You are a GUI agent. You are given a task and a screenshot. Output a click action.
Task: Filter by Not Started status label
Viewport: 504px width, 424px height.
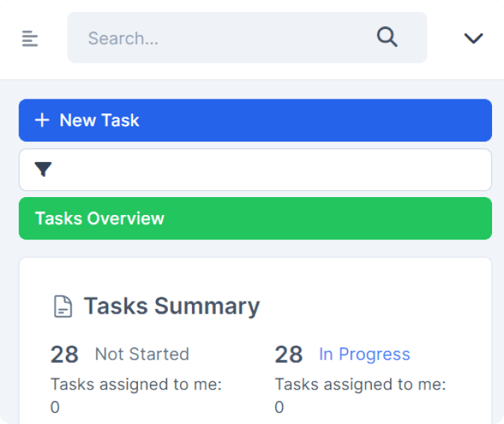coord(142,354)
